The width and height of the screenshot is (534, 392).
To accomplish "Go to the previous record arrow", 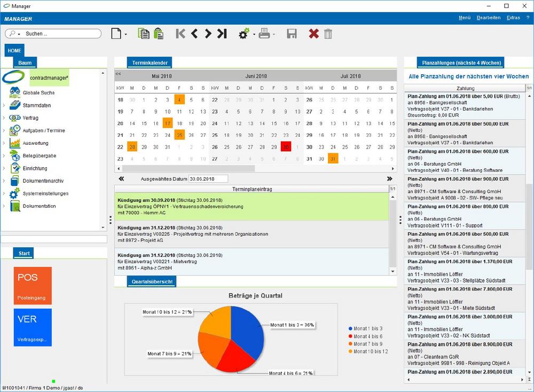I will [x=194, y=34].
